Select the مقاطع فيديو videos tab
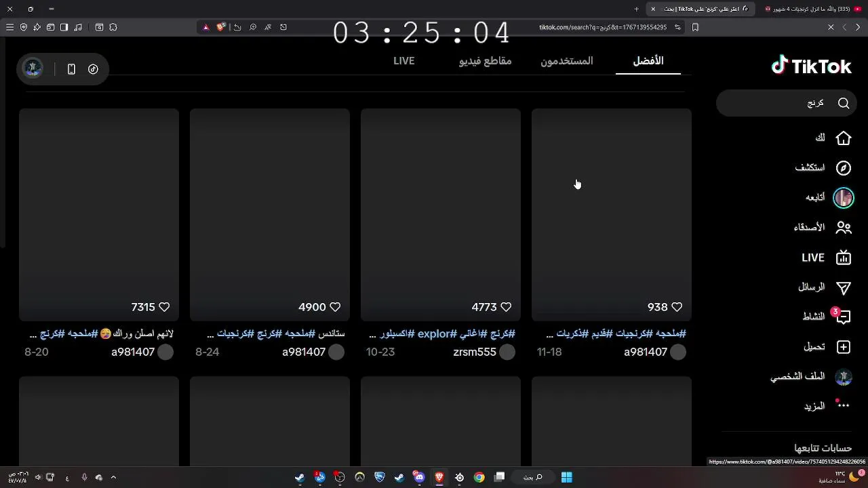Screen dimensions: 868x488 [486, 61]
